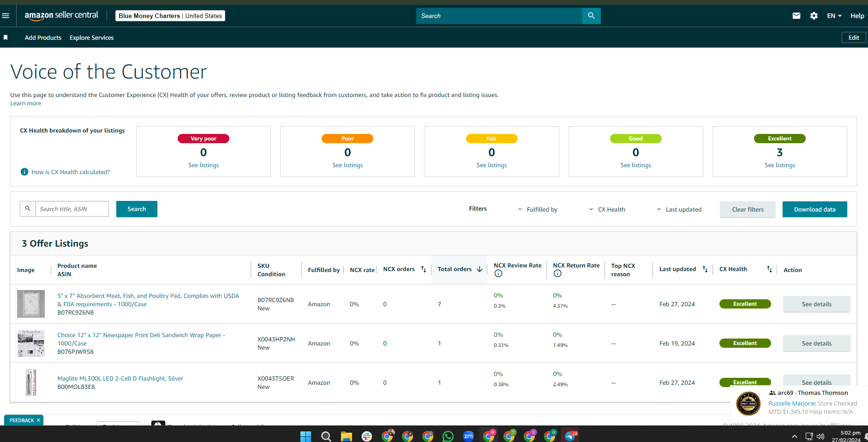Click the magnifier icon beside title search

click(28, 209)
